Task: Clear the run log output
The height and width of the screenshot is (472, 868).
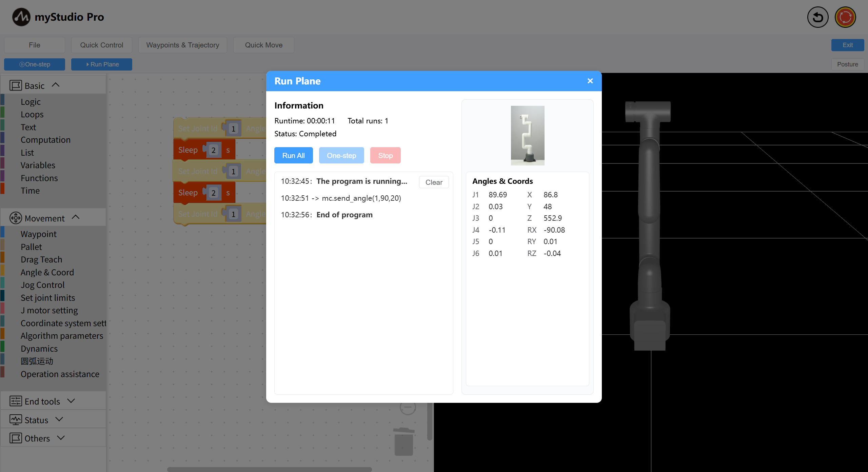Action: (433, 182)
